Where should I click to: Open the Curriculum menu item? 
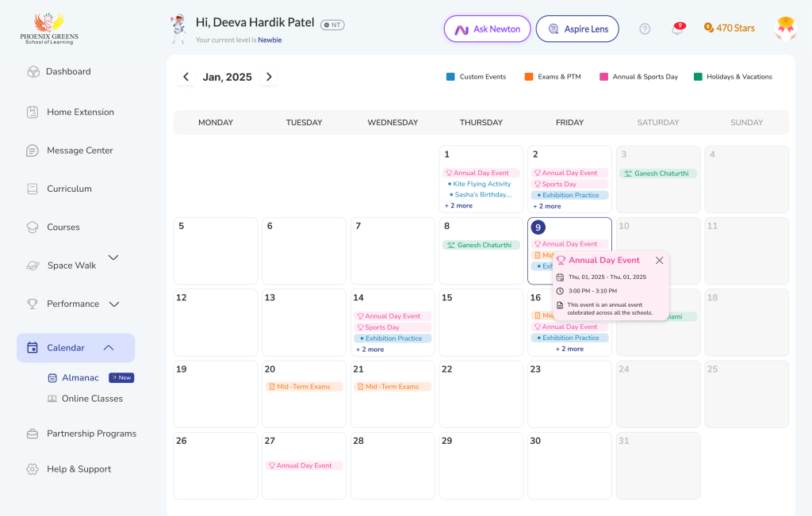69,189
